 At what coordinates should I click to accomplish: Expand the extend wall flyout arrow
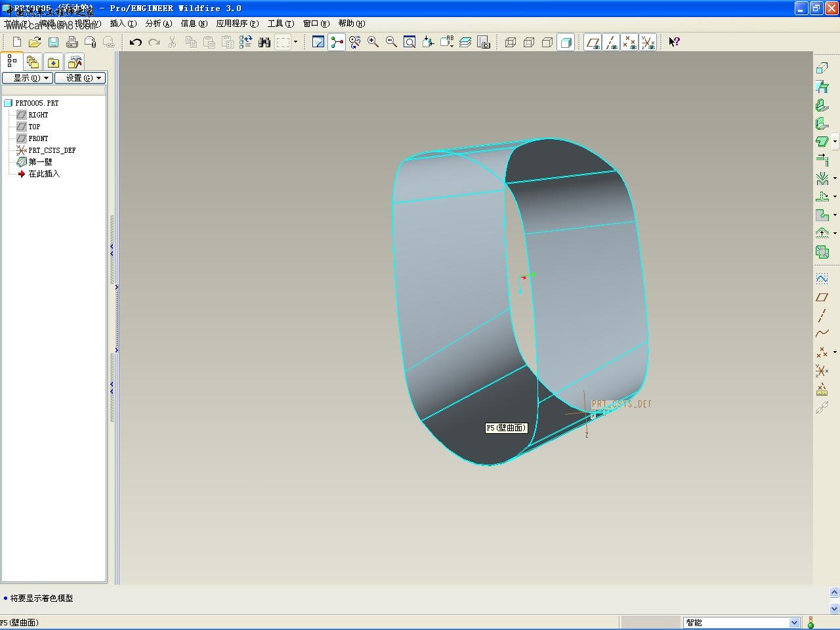click(x=835, y=141)
